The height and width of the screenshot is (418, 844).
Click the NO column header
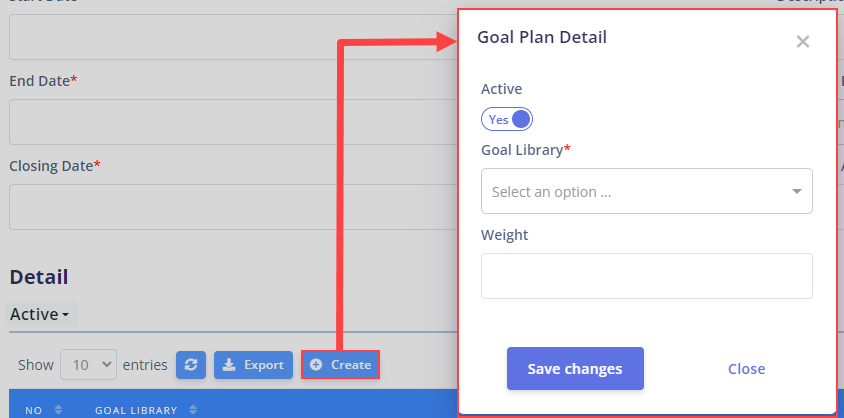34,410
